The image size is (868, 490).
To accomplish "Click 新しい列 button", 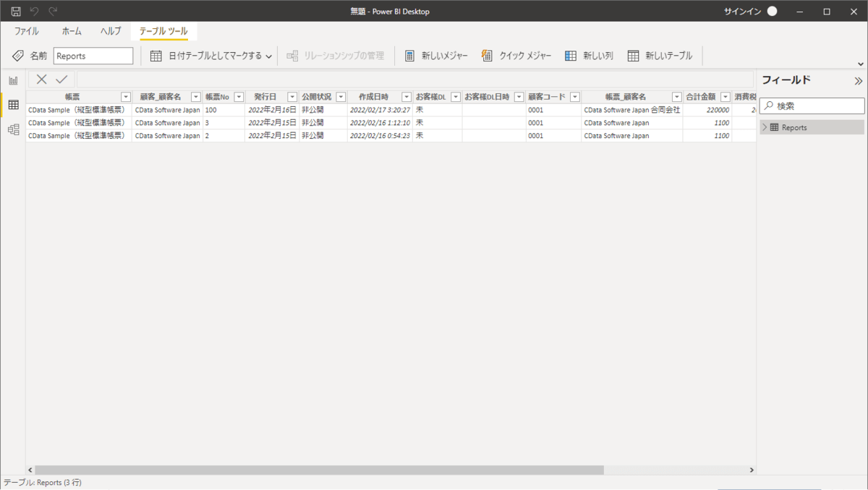I will point(589,56).
